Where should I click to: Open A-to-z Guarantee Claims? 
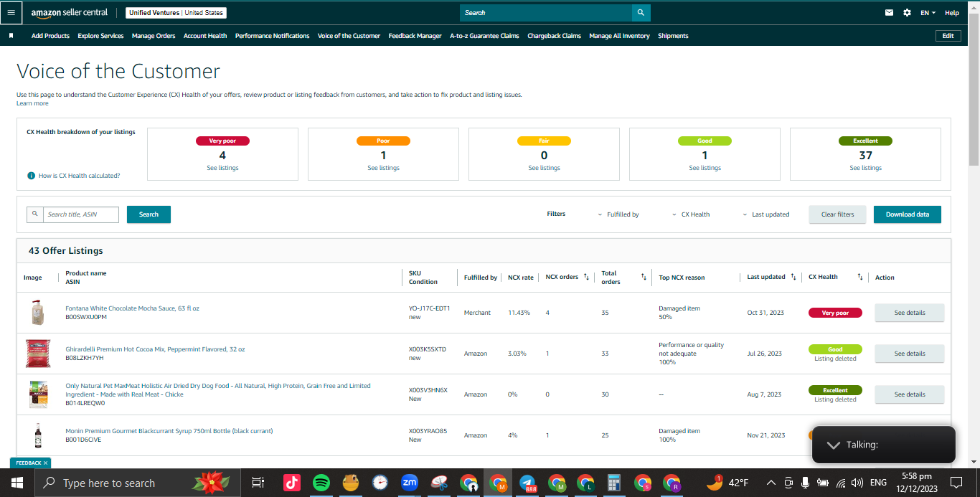click(484, 36)
